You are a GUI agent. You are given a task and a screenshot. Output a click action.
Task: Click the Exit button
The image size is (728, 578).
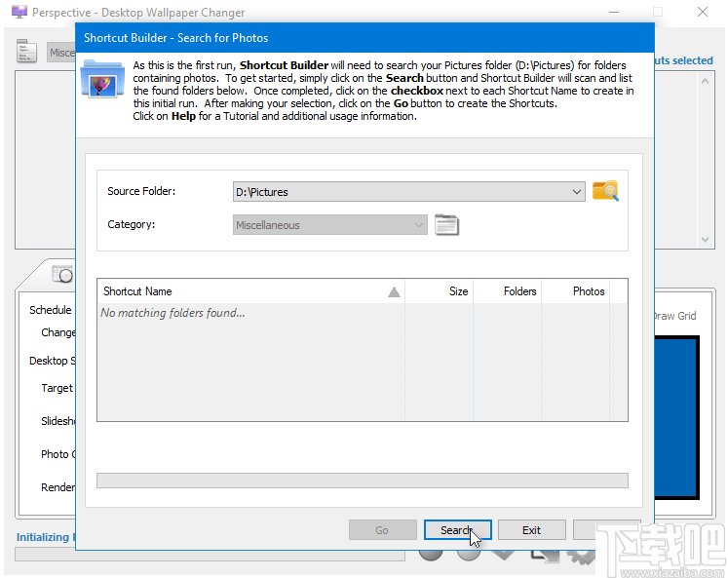(531, 530)
